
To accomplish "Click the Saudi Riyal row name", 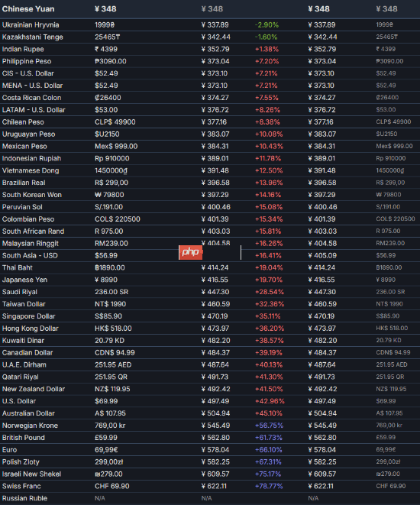I will point(20,292).
